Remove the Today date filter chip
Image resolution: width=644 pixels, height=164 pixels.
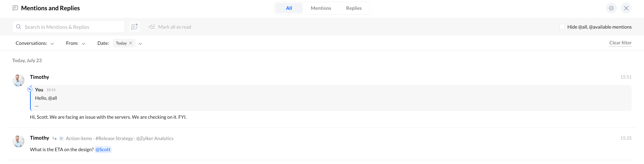click(131, 43)
